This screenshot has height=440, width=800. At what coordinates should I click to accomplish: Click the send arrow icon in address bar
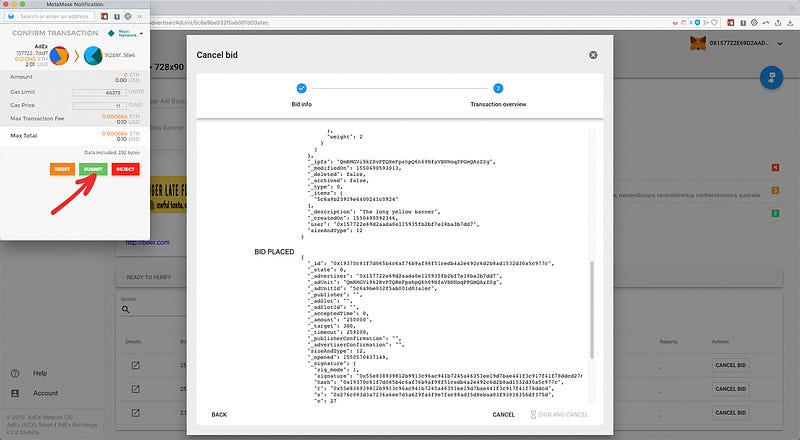(x=706, y=22)
